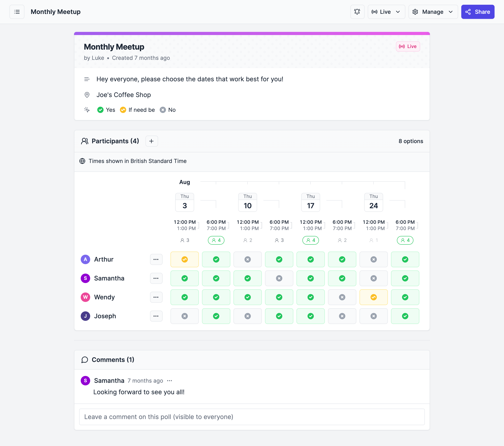Toggle Wendy's availability for Aug 24 12PM

click(373, 297)
